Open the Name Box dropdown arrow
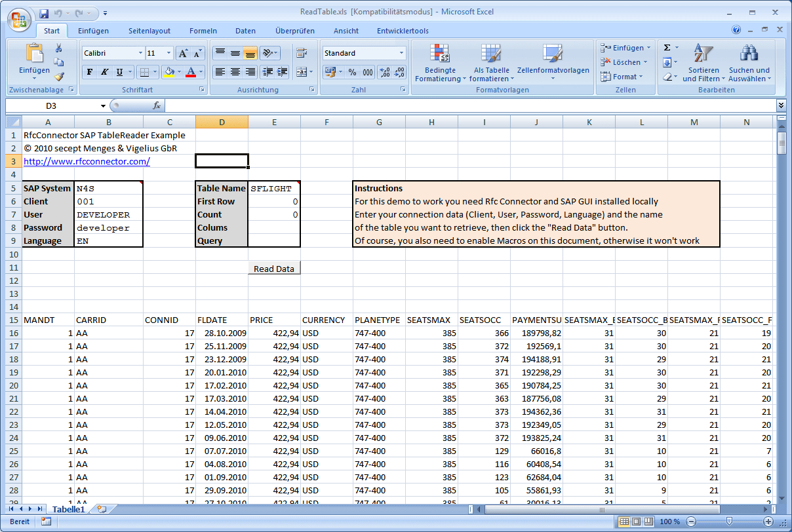Screen dimensions: 792x532 103,105
